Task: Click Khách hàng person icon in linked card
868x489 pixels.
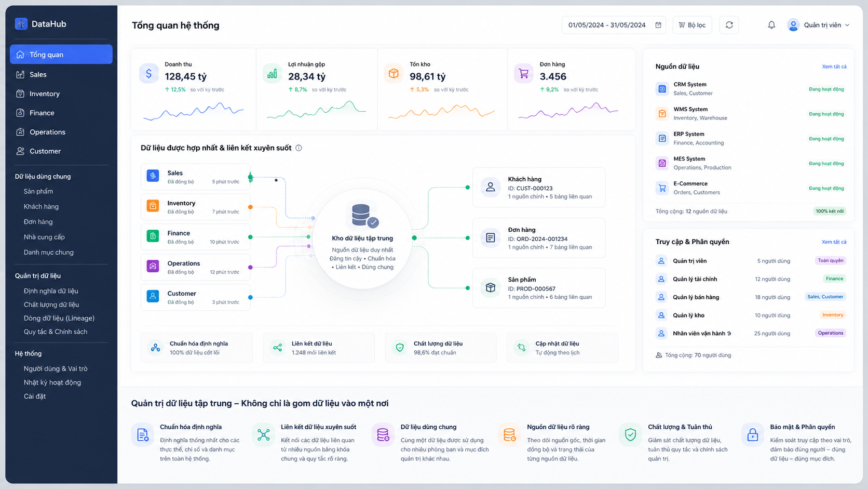Action: coord(490,187)
